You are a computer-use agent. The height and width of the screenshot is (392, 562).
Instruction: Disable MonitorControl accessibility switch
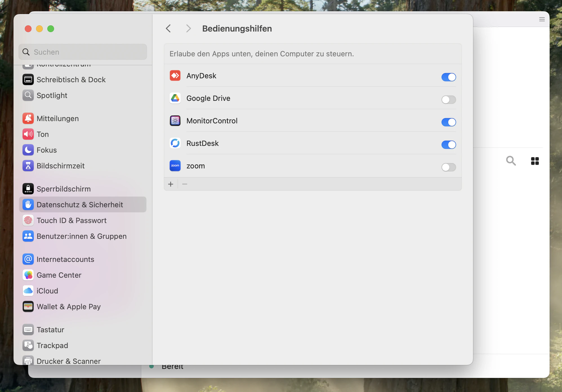coord(449,122)
